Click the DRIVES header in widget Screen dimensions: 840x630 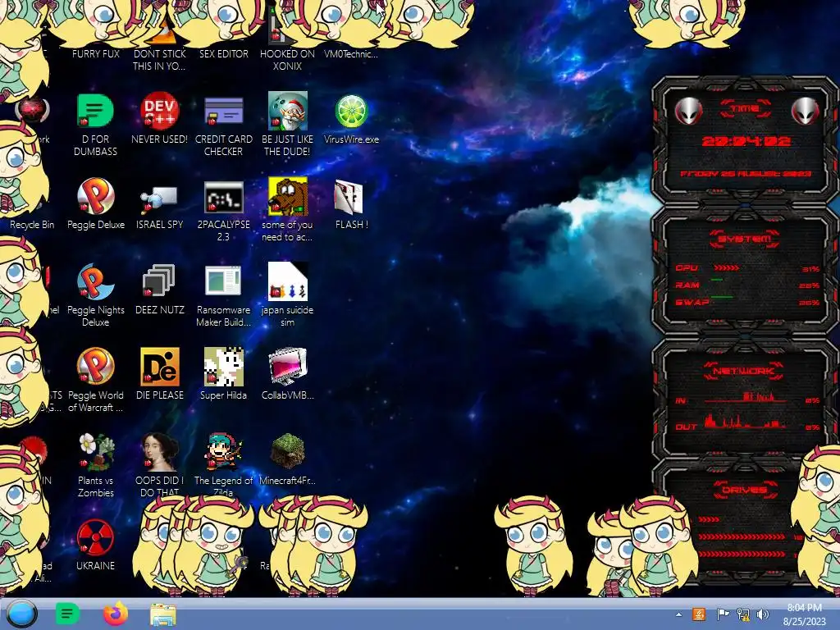pyautogui.click(x=745, y=490)
